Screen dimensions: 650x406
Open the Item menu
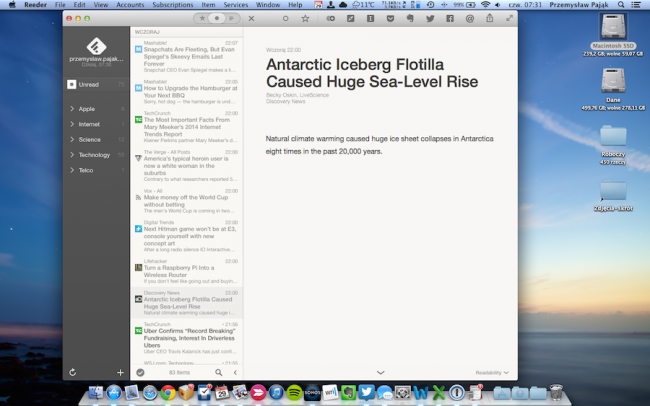tap(208, 5)
